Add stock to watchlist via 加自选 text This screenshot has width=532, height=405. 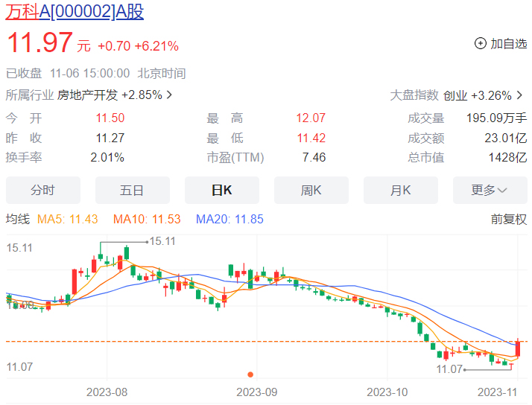(509, 44)
